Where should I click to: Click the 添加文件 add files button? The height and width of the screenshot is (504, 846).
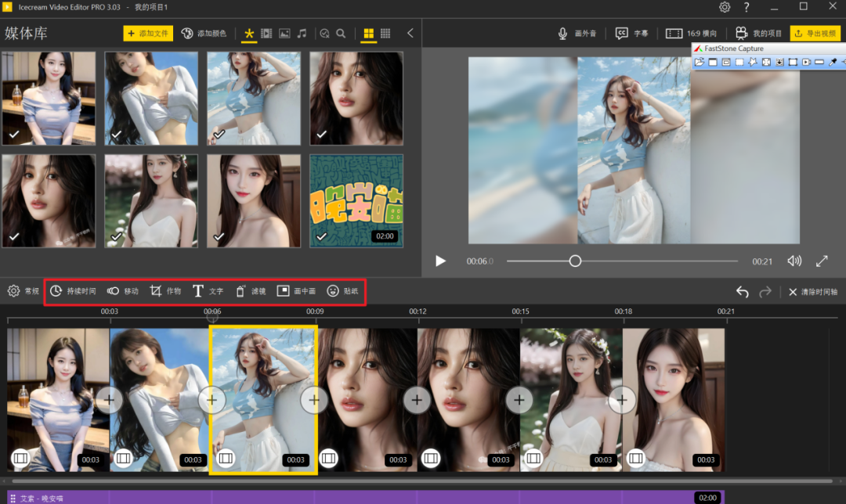click(x=148, y=34)
